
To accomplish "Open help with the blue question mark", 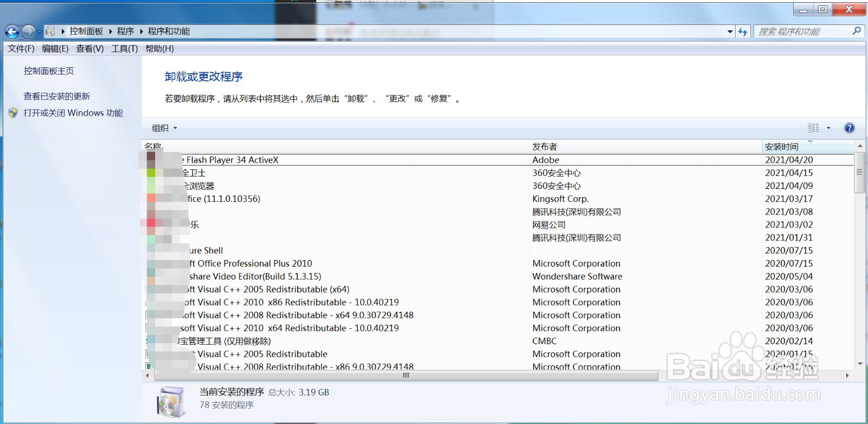I will tap(850, 128).
